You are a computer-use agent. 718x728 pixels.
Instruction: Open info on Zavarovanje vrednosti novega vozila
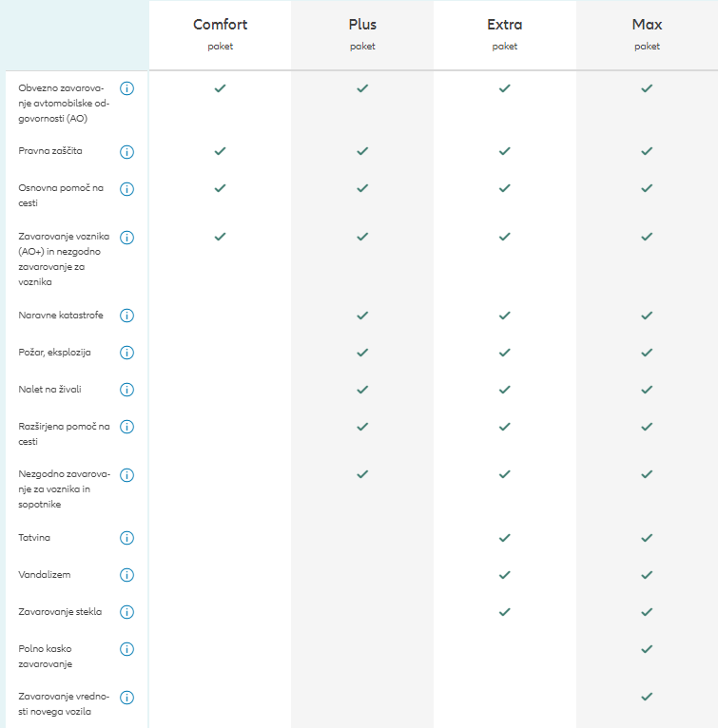(x=126, y=698)
